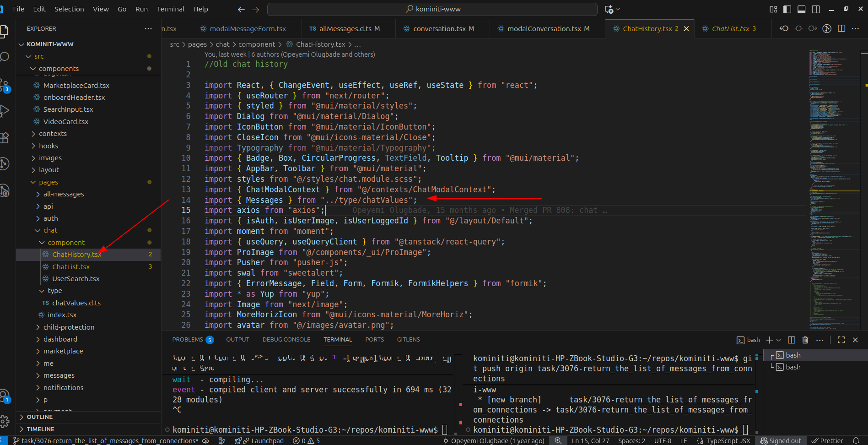Image resolution: width=868 pixels, height=445 pixels.
Task: Open the new terminal launch profile dropdown
Action: click(x=778, y=340)
